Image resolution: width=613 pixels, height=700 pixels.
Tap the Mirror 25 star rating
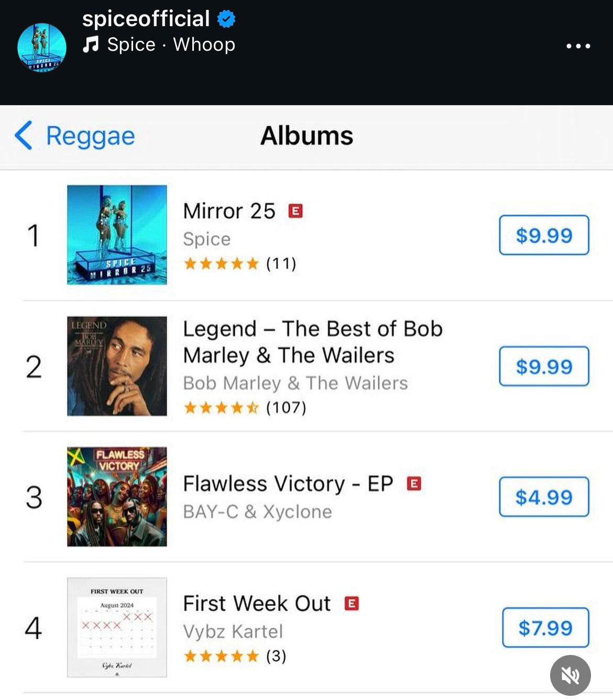pos(222,263)
